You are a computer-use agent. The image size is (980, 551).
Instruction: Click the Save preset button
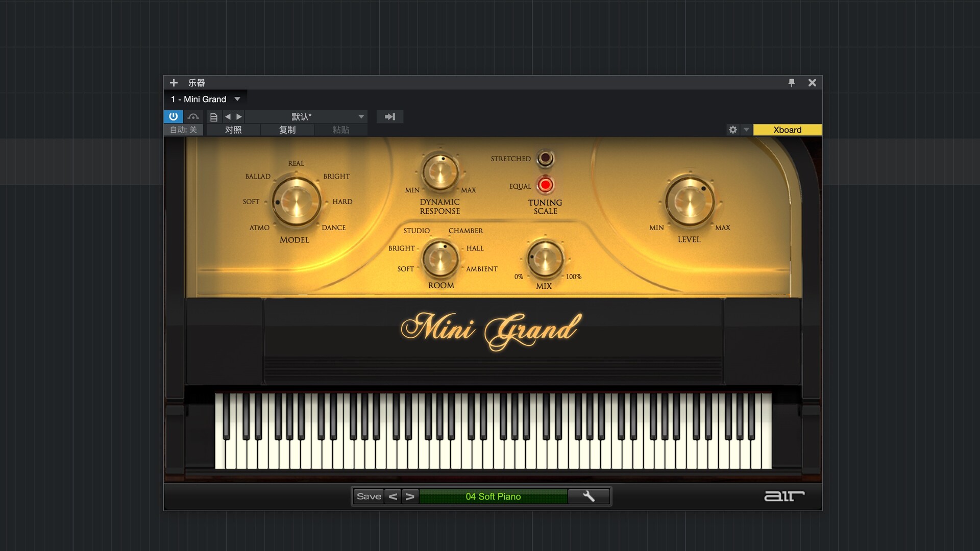[x=369, y=496]
